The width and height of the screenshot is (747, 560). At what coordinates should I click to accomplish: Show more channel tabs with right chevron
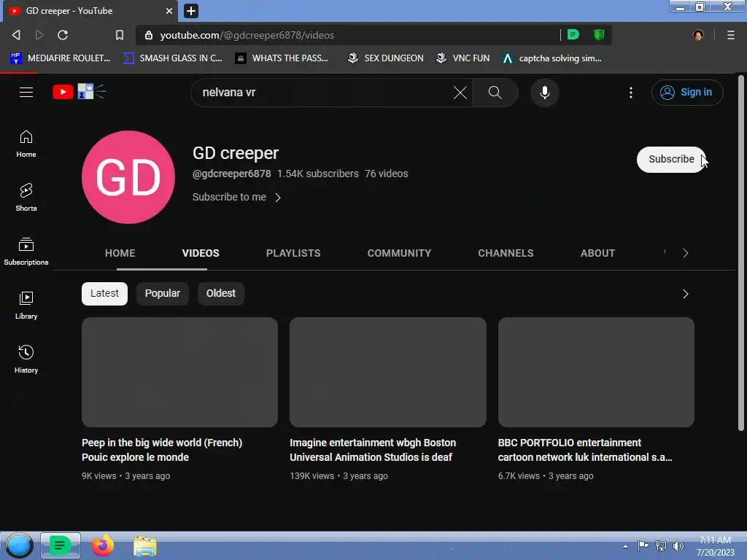click(685, 253)
